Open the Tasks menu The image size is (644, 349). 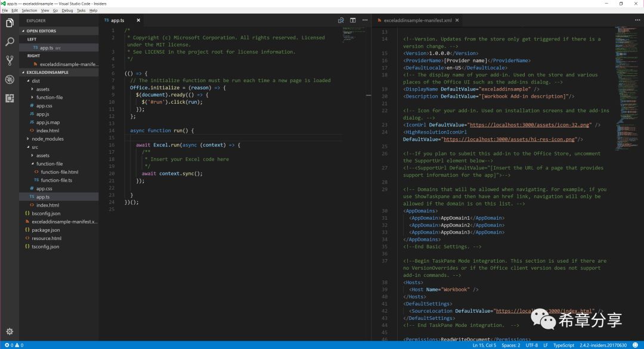coord(81,11)
